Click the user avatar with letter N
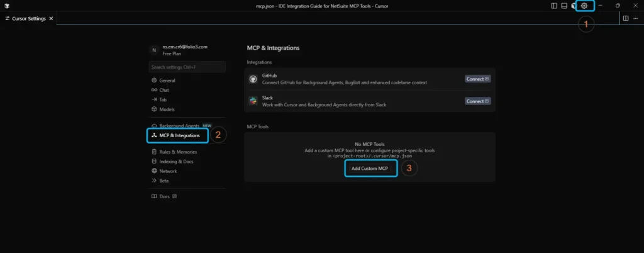This screenshot has height=253, width=644. (x=154, y=50)
